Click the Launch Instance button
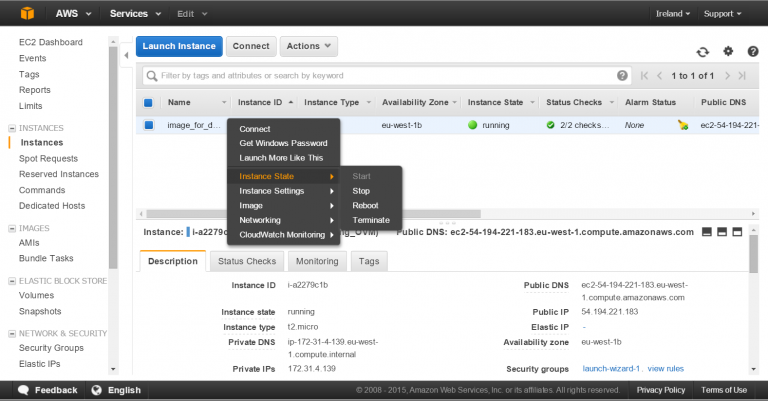Screen dimensions: 768x401 point(179,46)
